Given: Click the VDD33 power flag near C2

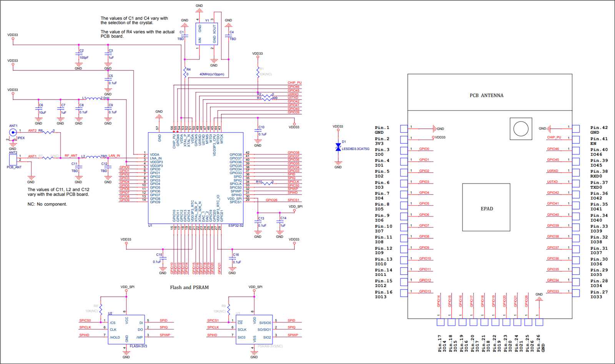Looking at the screenshot, I should pos(12,37).
